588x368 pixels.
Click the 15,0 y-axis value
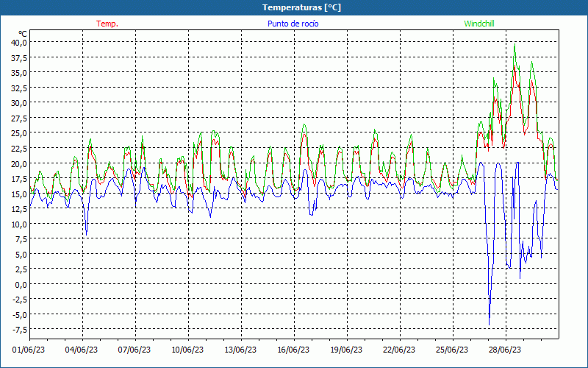coord(19,194)
